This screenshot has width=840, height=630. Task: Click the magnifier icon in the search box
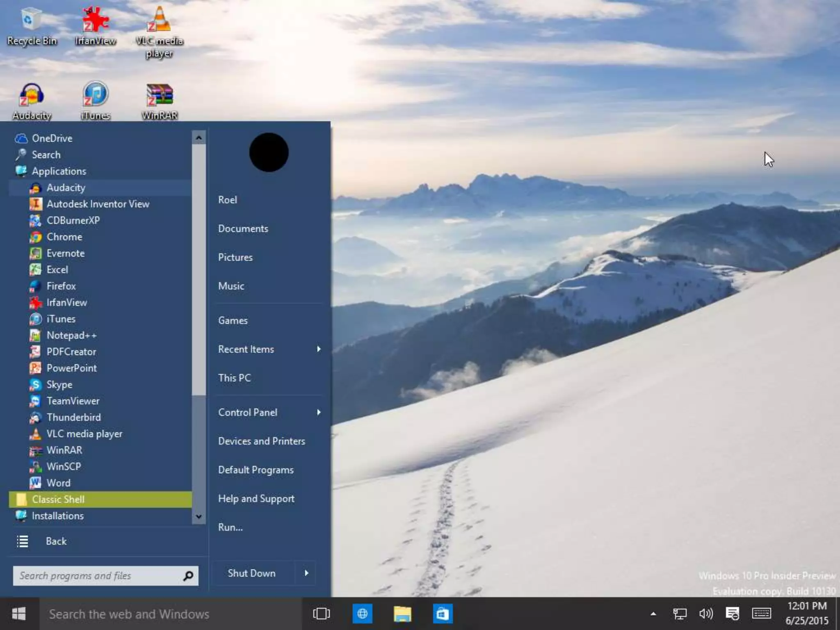[188, 576]
